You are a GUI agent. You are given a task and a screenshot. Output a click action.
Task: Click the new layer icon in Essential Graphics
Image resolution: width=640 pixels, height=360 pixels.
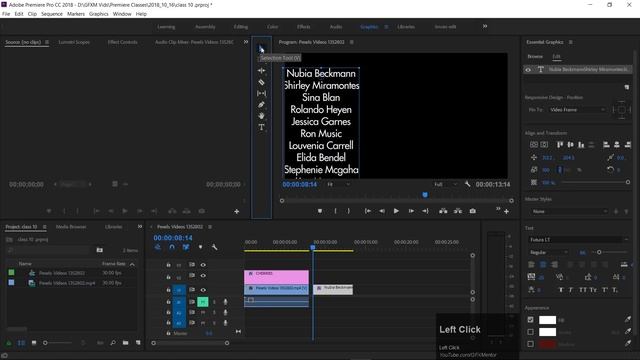click(x=627, y=87)
